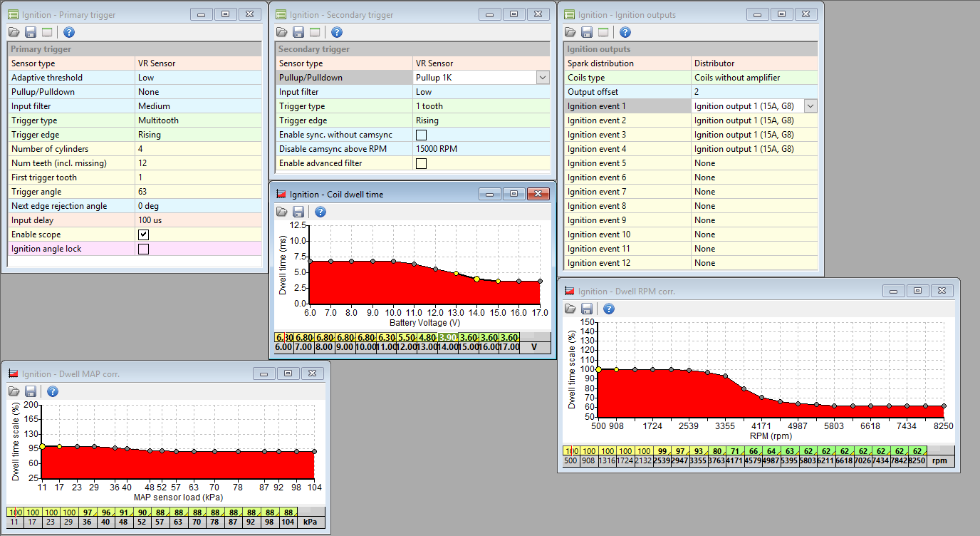Check Enable sync. without camsync box
Viewport: 980px width, 536px height.
tap(421, 135)
